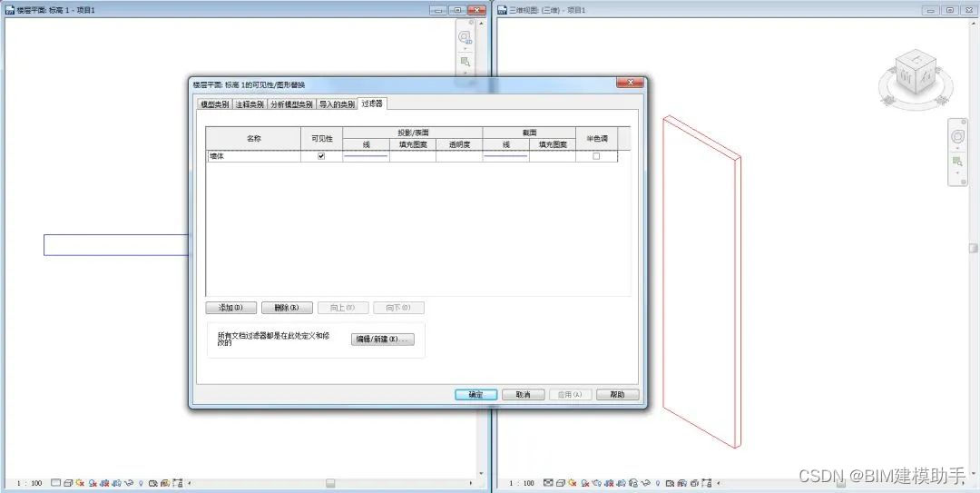
Task: Toggle sun path icon in floor plan view bar
Action: click(x=80, y=483)
